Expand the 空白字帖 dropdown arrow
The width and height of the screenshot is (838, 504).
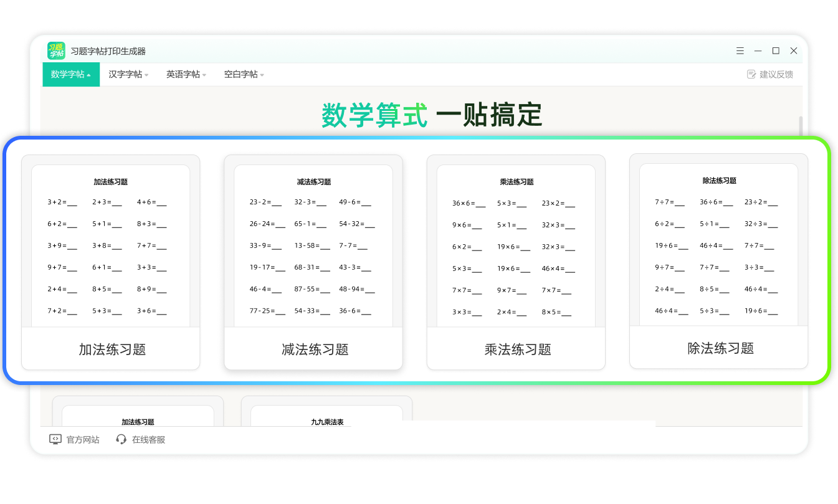(x=262, y=75)
